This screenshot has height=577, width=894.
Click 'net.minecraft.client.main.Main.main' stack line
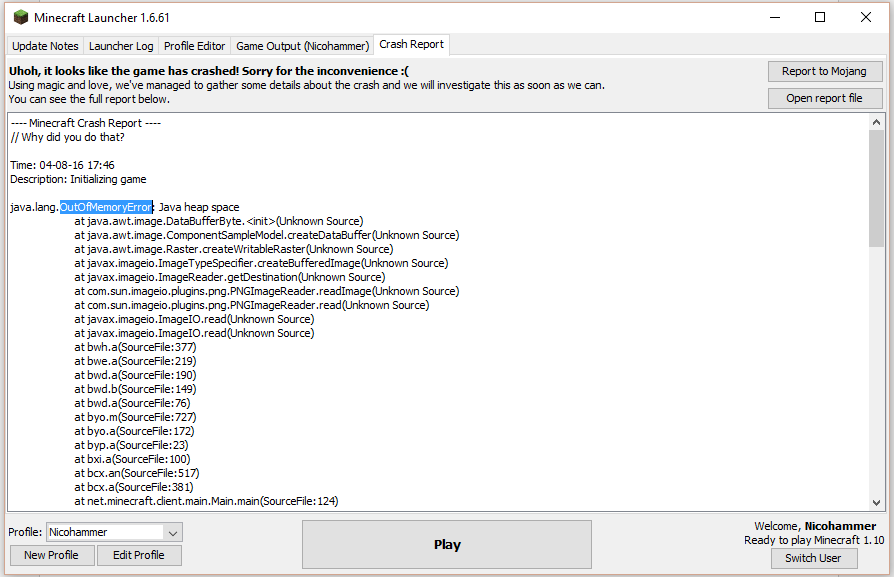(x=206, y=501)
